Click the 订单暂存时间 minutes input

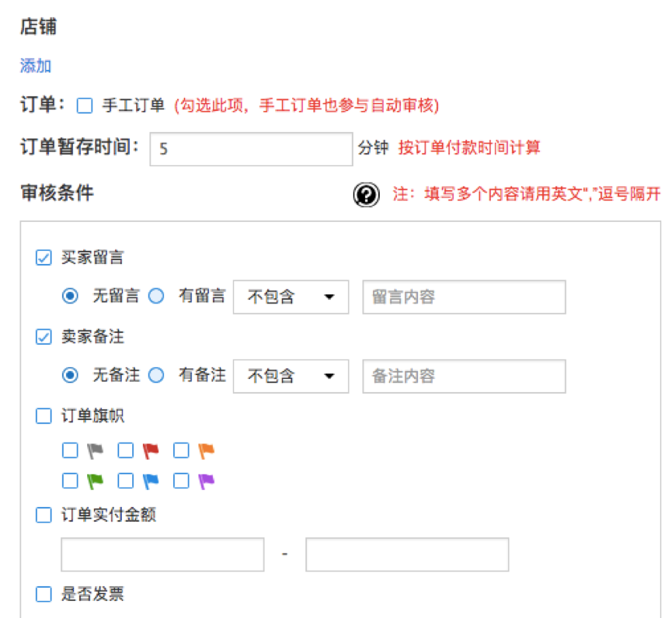click(x=251, y=148)
